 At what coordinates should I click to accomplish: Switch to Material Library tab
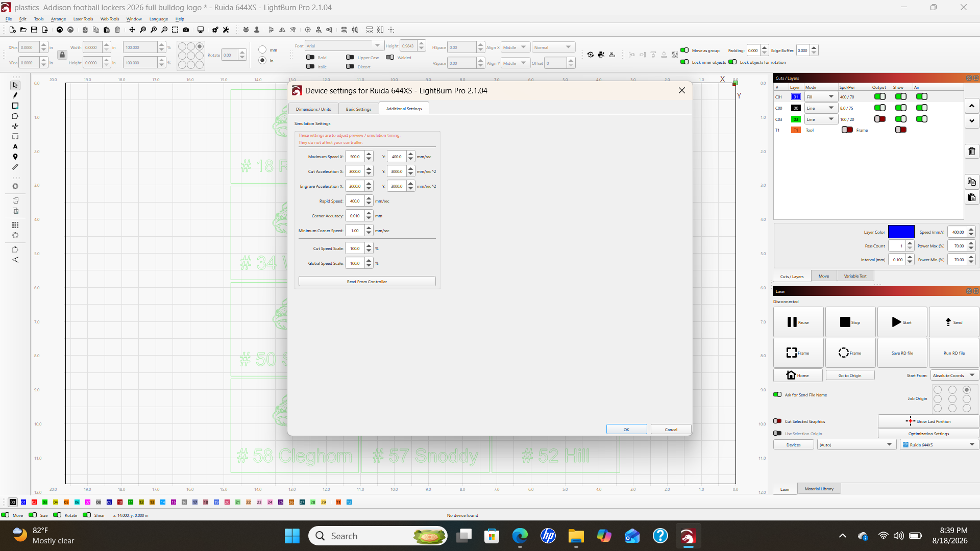(x=819, y=489)
